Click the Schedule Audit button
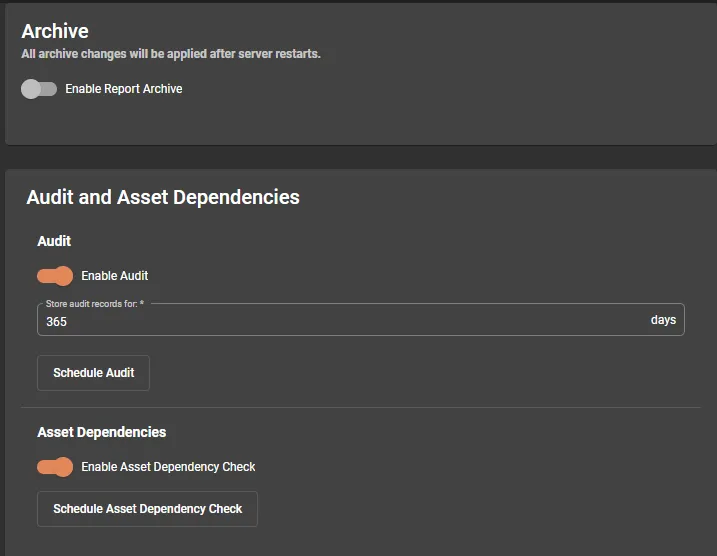This screenshot has height=556, width=717. click(x=93, y=373)
